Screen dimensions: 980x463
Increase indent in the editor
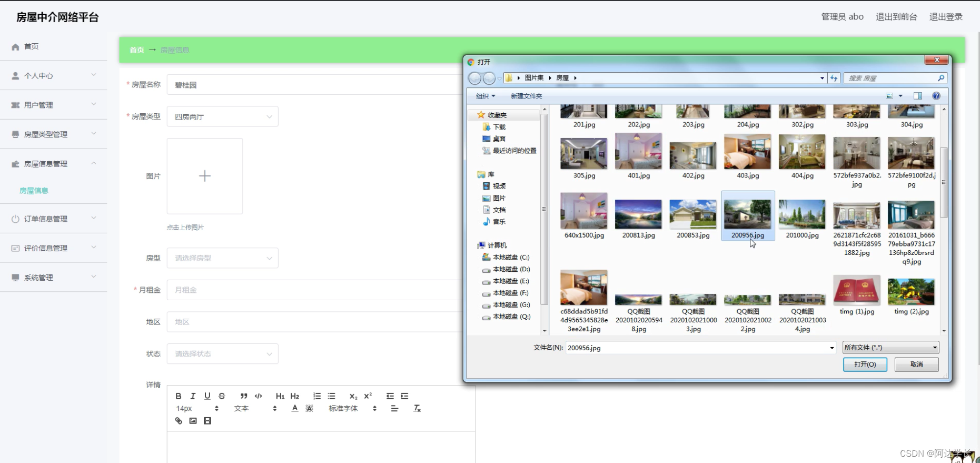(x=404, y=396)
